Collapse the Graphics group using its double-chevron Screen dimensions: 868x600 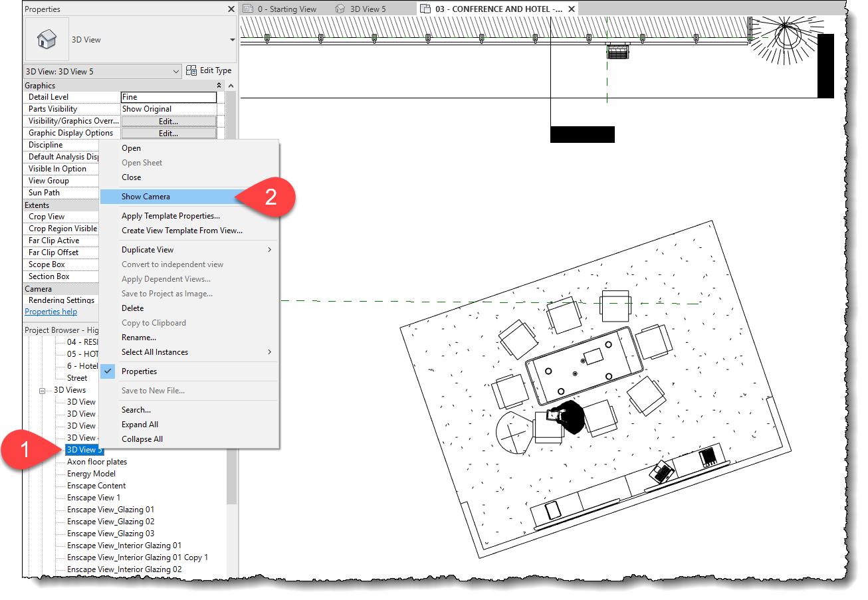[x=219, y=85]
